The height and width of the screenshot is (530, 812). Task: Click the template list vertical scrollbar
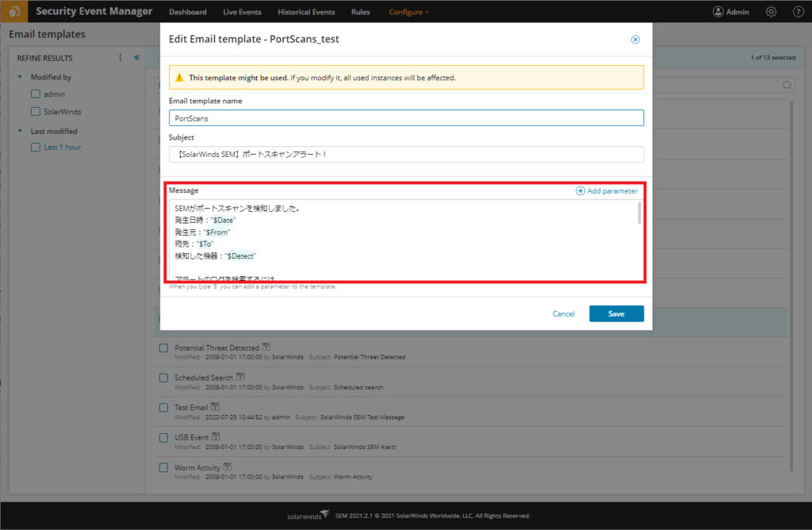click(791, 286)
